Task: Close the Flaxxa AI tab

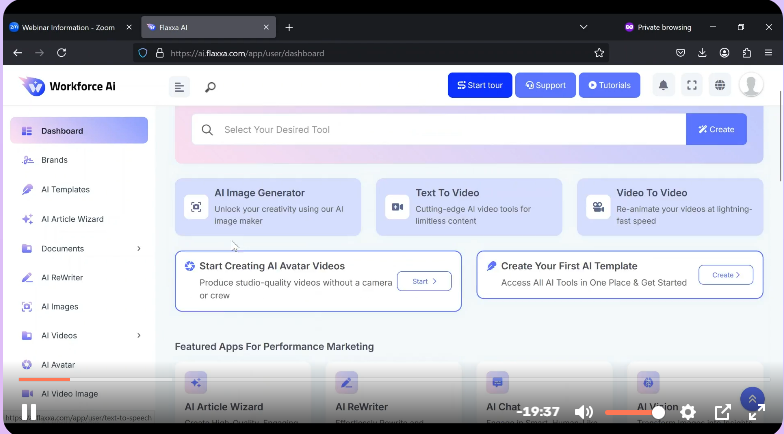Action: (x=266, y=28)
